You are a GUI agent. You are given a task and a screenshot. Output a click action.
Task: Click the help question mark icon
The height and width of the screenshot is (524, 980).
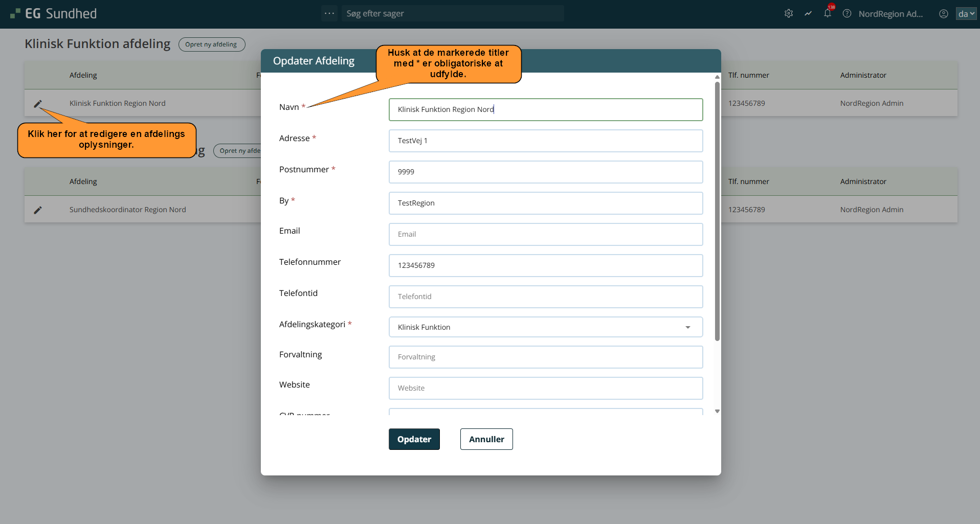[x=847, y=14]
